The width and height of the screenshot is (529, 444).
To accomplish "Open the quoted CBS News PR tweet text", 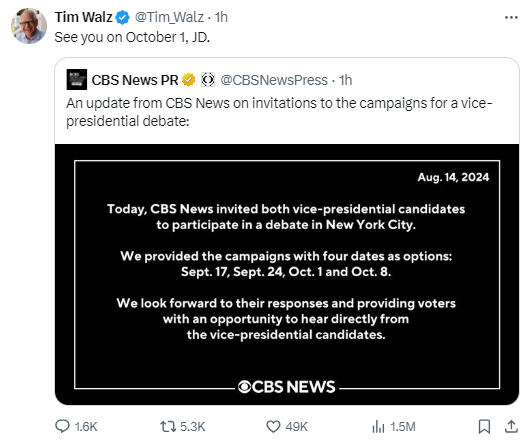I will tap(279, 112).
